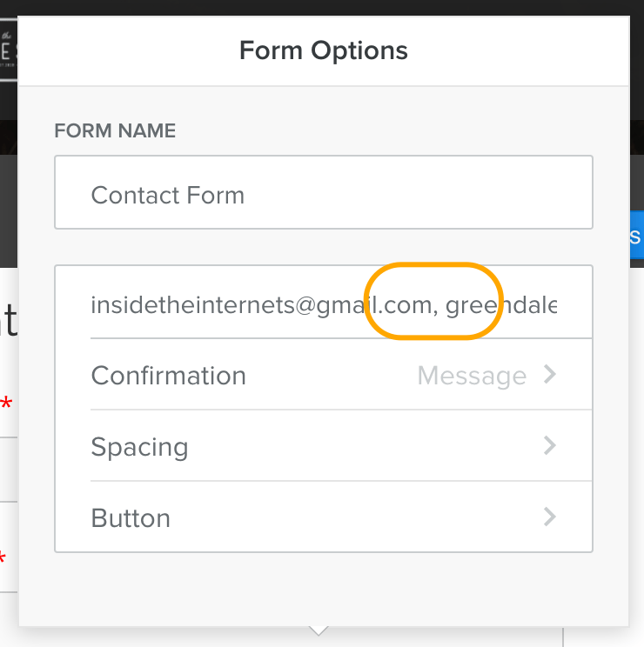644x647 pixels.
Task: Click the dark page header above dialog
Action: point(322,8)
